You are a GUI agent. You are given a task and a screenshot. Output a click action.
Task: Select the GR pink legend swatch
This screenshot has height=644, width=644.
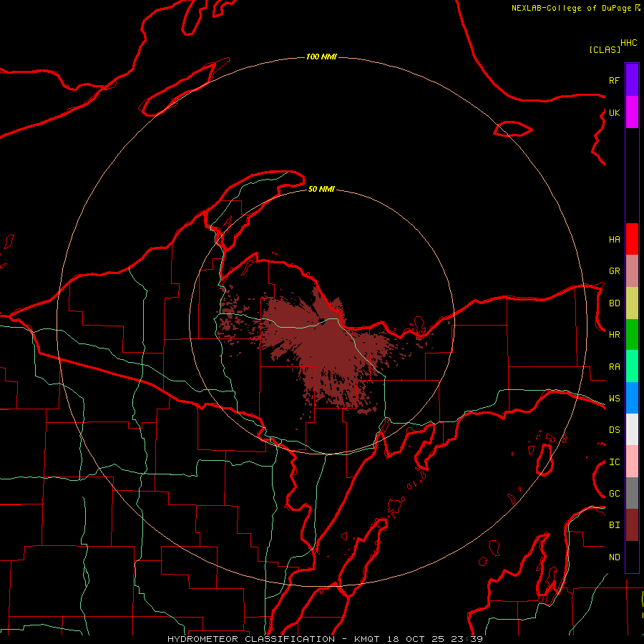[632, 271]
